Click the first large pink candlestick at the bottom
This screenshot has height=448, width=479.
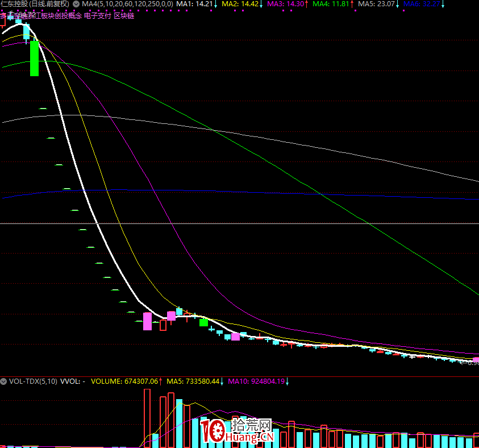click(x=148, y=321)
